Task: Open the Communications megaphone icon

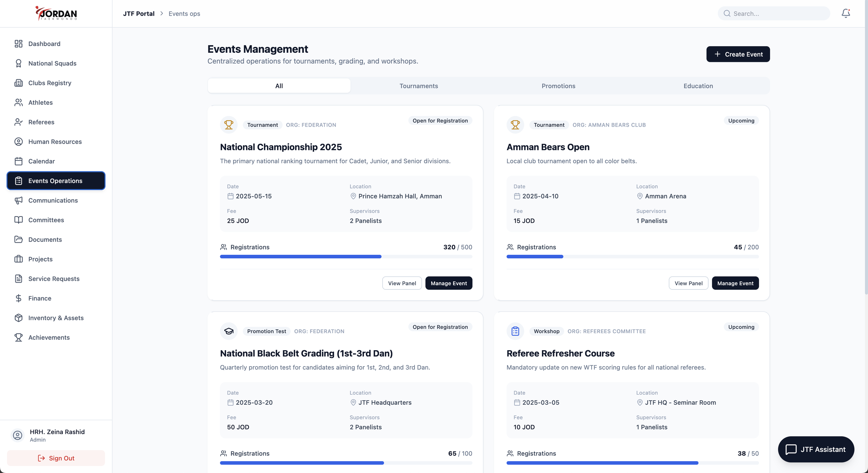Action: click(18, 200)
